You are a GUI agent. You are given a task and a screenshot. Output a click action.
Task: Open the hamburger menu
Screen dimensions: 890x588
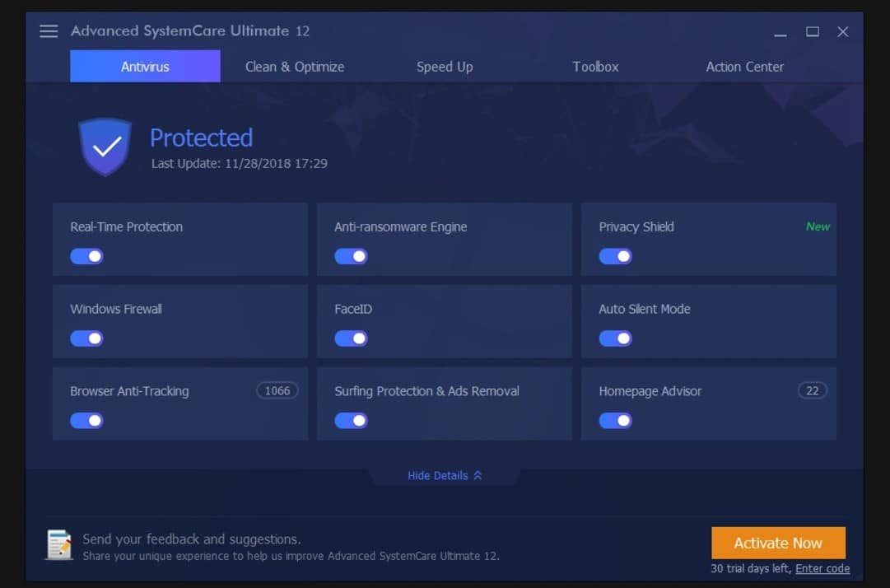point(48,31)
